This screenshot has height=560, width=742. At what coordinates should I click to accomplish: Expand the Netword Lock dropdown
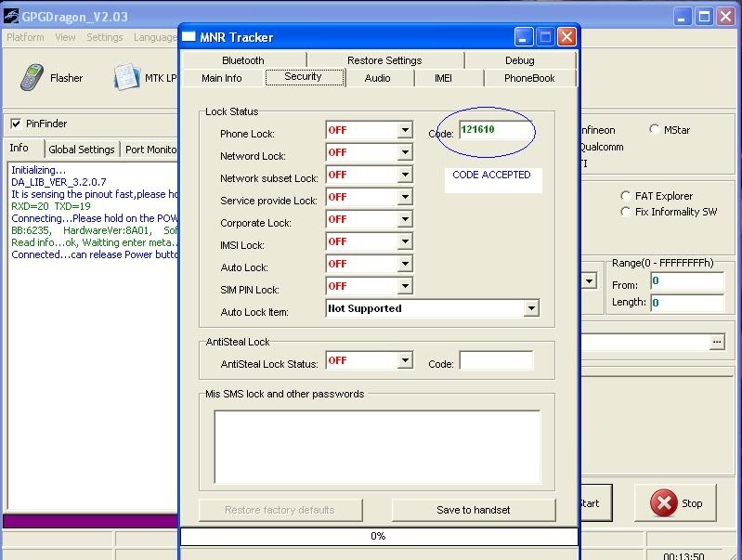click(x=405, y=152)
